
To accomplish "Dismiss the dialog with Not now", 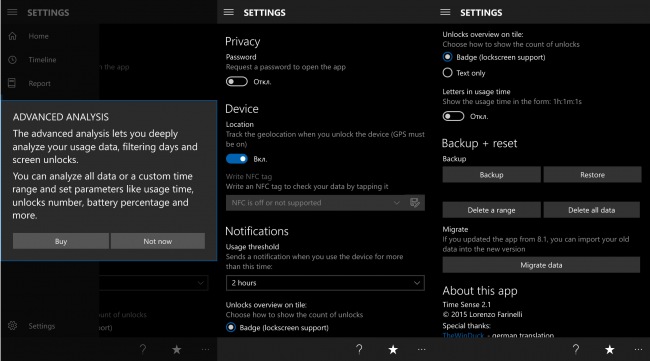I will point(158,241).
